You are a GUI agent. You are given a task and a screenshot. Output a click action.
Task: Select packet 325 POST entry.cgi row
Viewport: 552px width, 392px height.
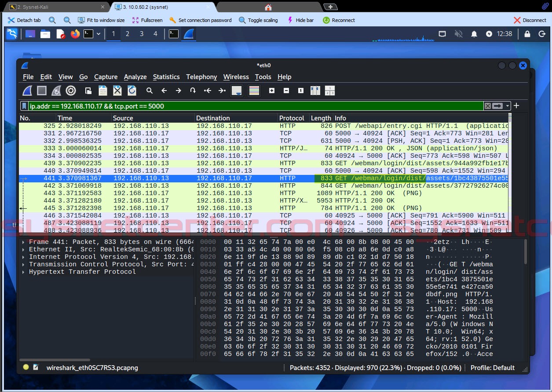[263, 126]
